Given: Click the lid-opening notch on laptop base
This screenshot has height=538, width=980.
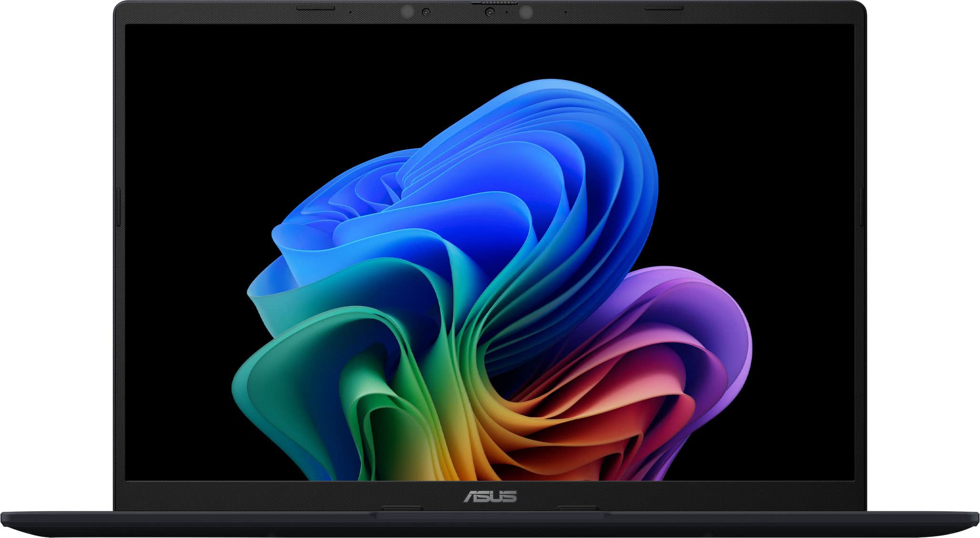Looking at the screenshot, I should click(x=490, y=515).
